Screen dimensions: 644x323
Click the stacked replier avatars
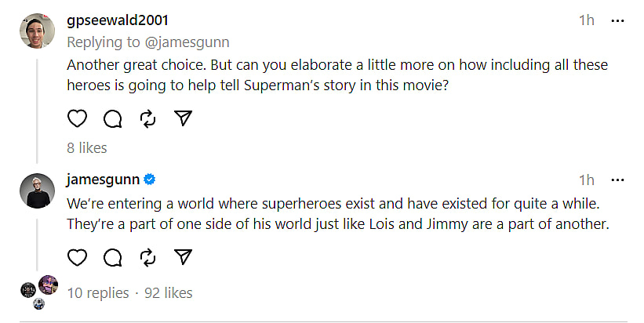(39, 291)
